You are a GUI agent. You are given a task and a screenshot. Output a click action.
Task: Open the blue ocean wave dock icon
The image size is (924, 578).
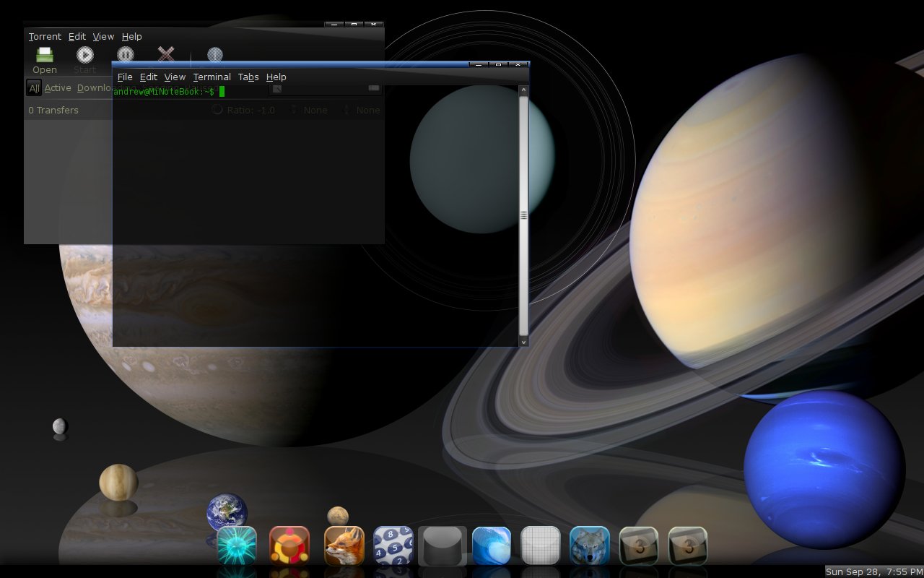tap(492, 545)
